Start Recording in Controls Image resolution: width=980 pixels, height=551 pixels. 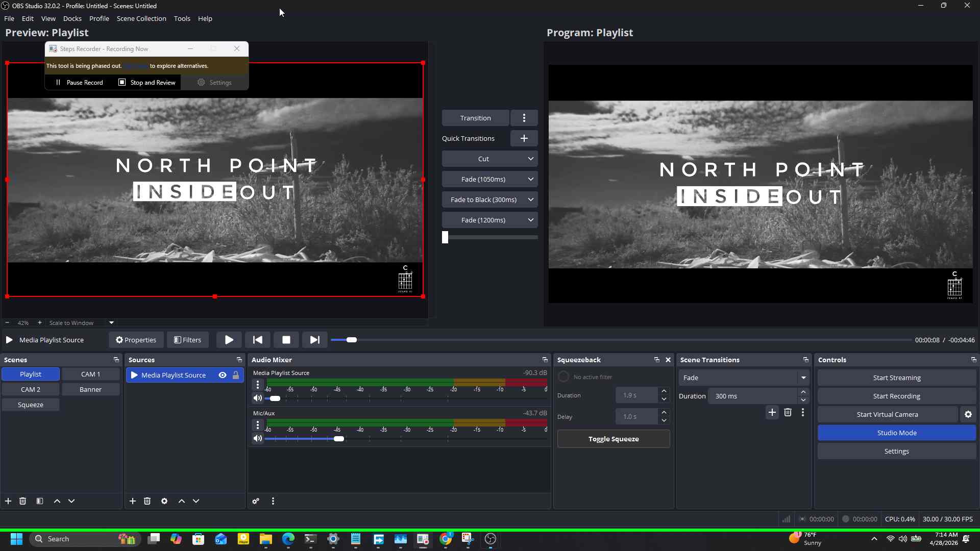tap(897, 396)
